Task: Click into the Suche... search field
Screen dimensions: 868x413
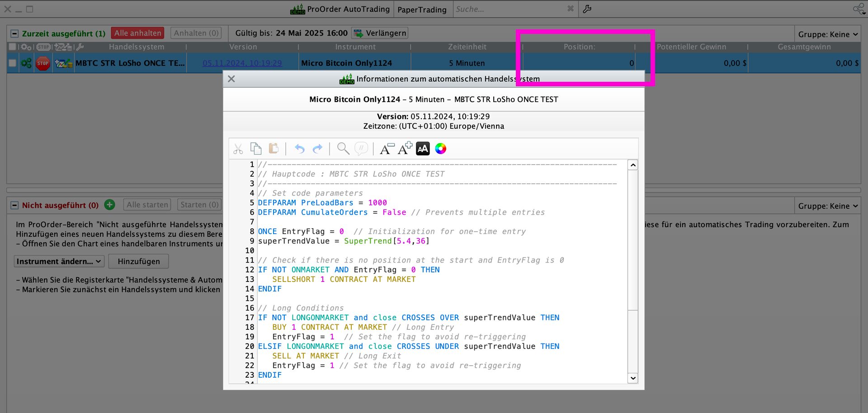Action: click(510, 9)
